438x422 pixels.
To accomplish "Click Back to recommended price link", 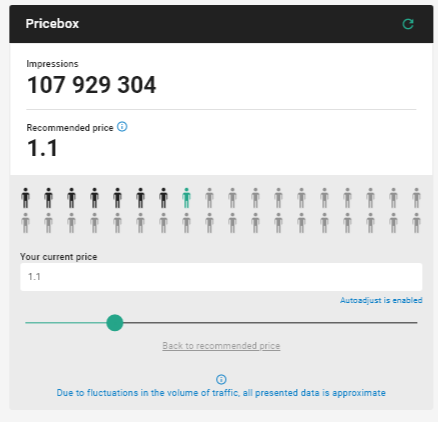I will 221,346.
